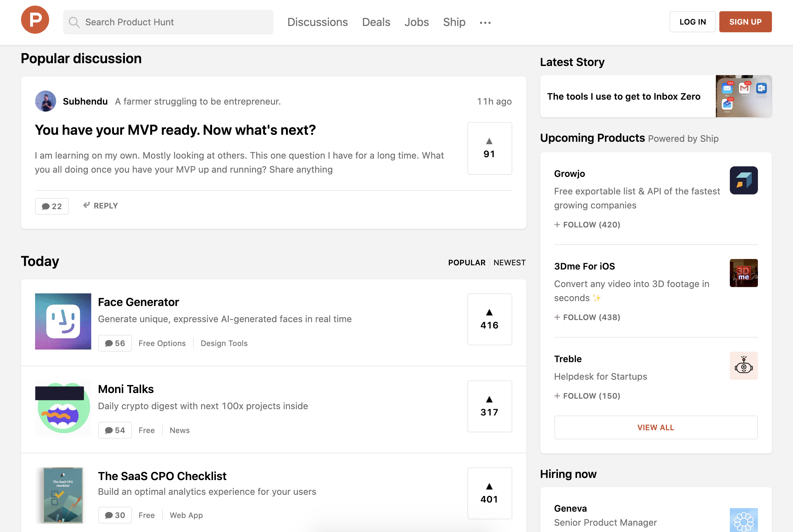The width and height of the screenshot is (793, 532).
Task: Open Geneva Senior Product Manager job
Action: (606, 523)
